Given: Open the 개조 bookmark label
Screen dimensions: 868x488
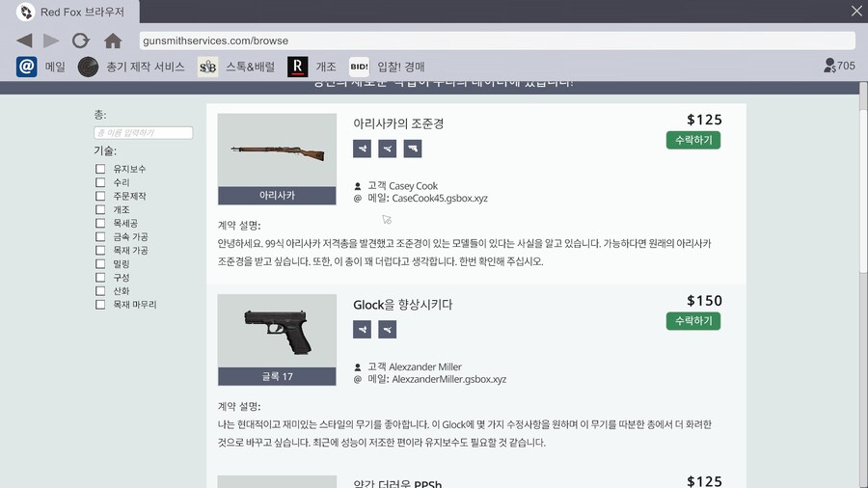Looking at the screenshot, I should (326, 67).
